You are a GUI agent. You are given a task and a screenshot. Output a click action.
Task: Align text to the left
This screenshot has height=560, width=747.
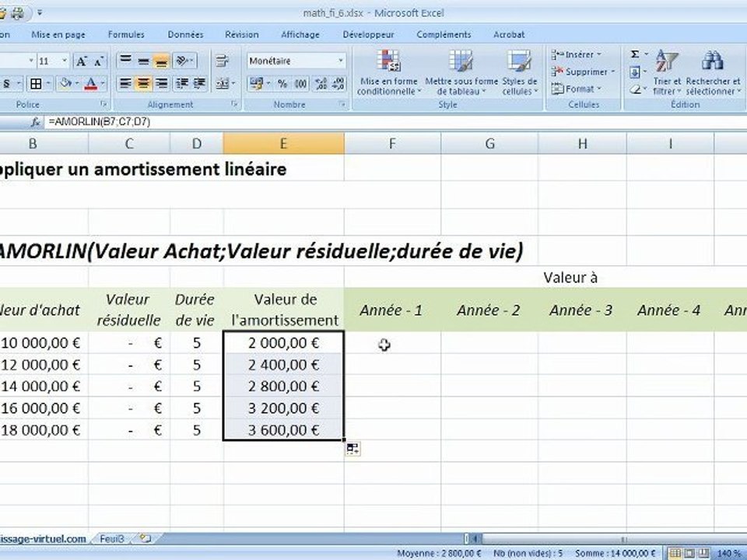[126, 84]
